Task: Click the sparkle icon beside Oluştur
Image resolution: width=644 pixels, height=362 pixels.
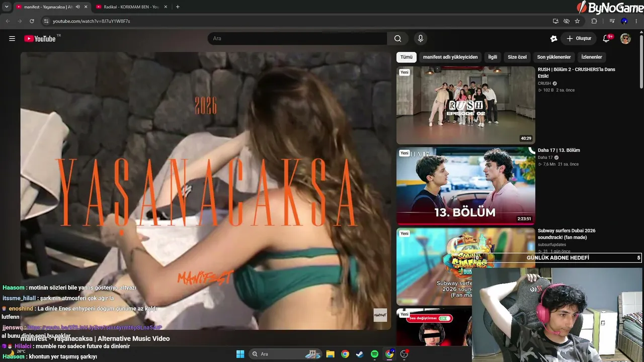Action: coord(553,39)
